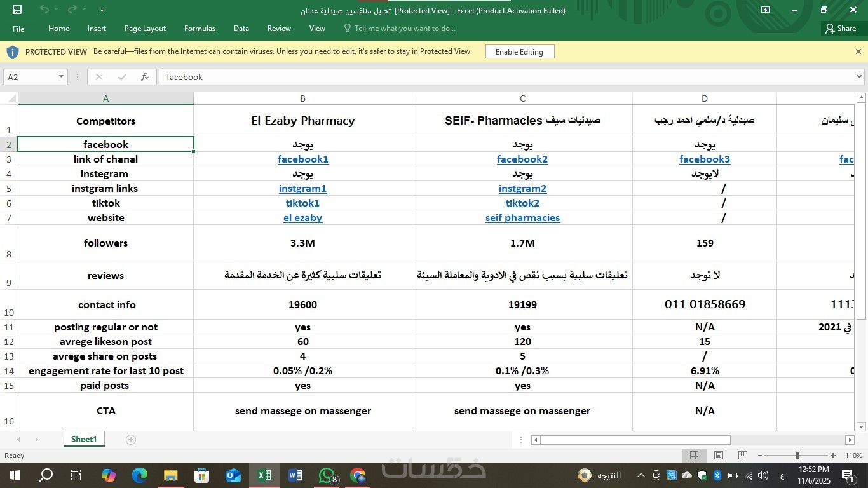
Task: Click the Name Box showing A2
Action: (31, 77)
